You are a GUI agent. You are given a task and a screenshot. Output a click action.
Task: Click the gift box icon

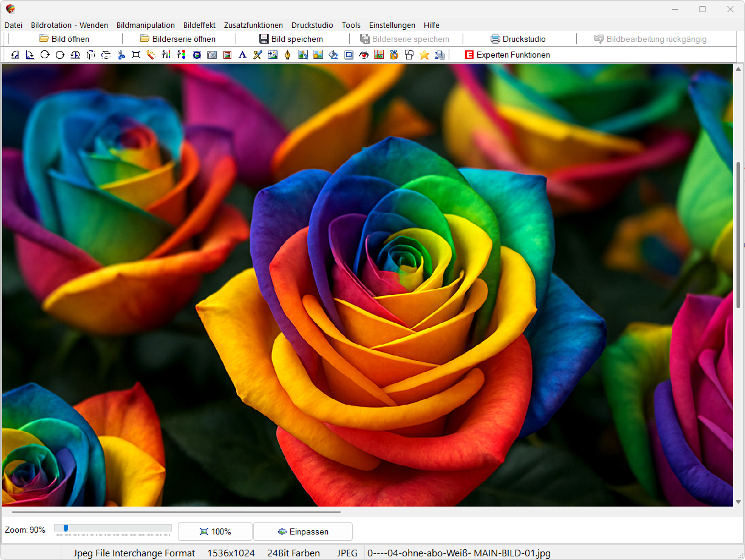click(394, 55)
